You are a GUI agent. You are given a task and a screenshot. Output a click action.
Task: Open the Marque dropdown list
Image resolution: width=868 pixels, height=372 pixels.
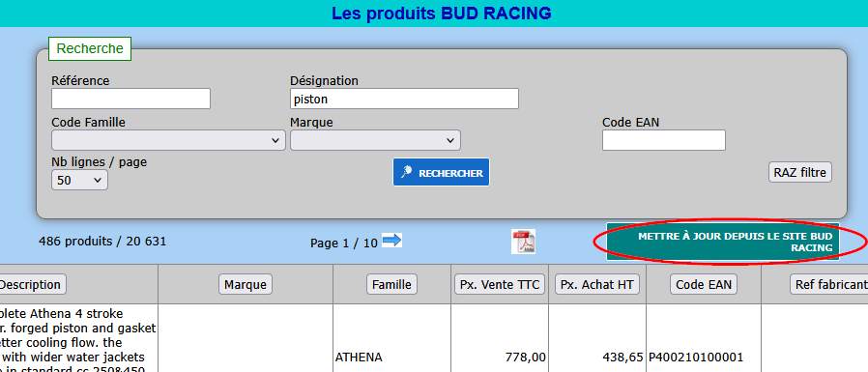click(375, 140)
